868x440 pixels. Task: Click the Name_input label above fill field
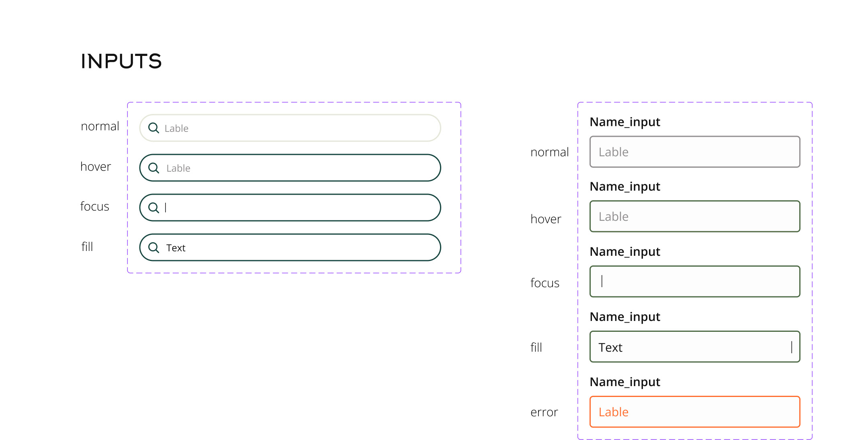pos(624,317)
